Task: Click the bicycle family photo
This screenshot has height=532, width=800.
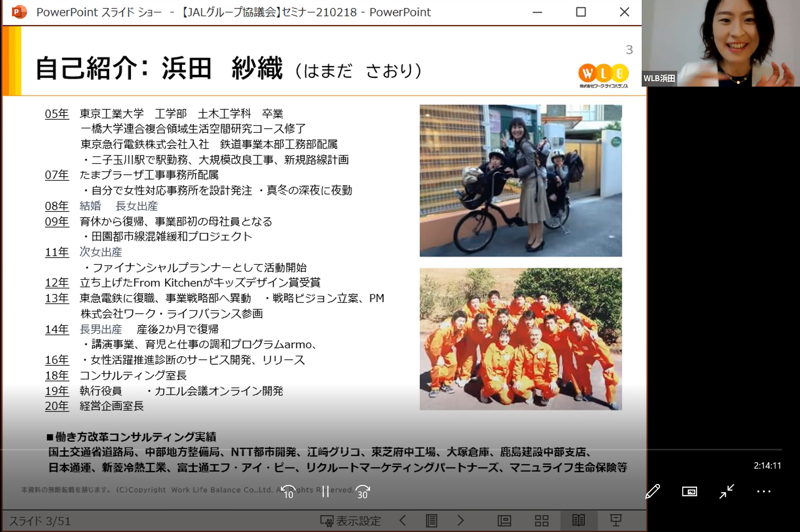Action: [x=521, y=181]
